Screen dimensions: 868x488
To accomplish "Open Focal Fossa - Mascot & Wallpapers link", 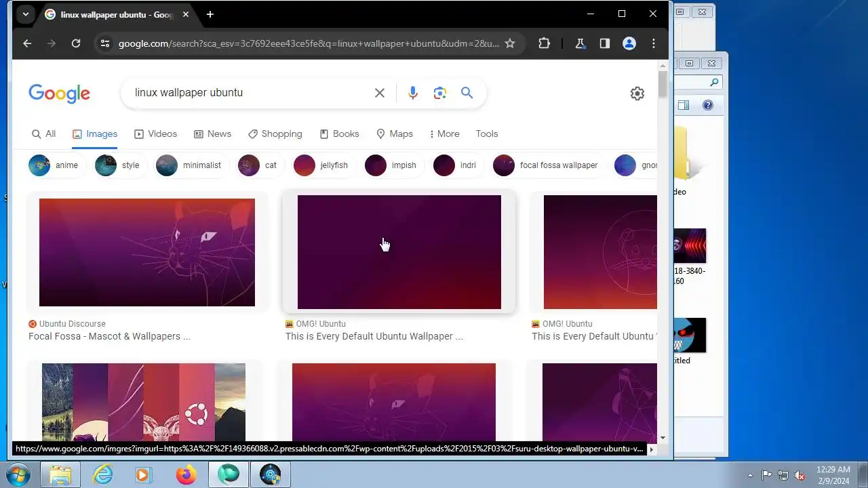I will (x=109, y=336).
